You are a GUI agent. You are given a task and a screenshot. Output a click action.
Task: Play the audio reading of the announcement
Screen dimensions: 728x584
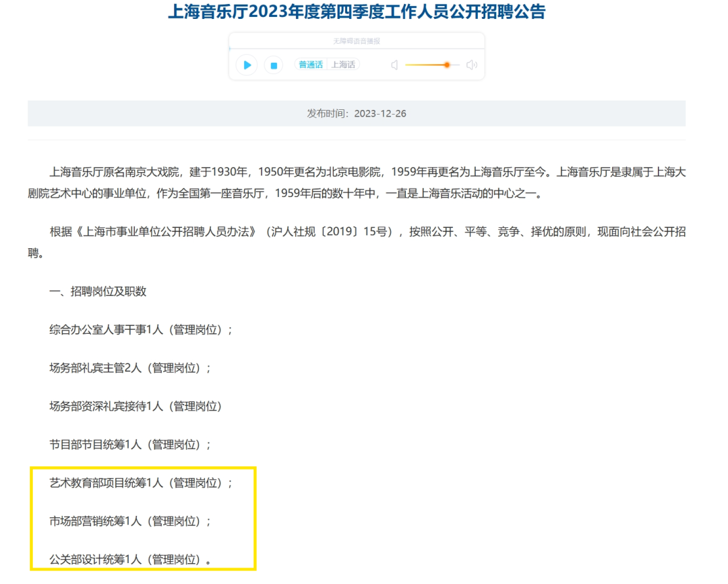coord(247,65)
